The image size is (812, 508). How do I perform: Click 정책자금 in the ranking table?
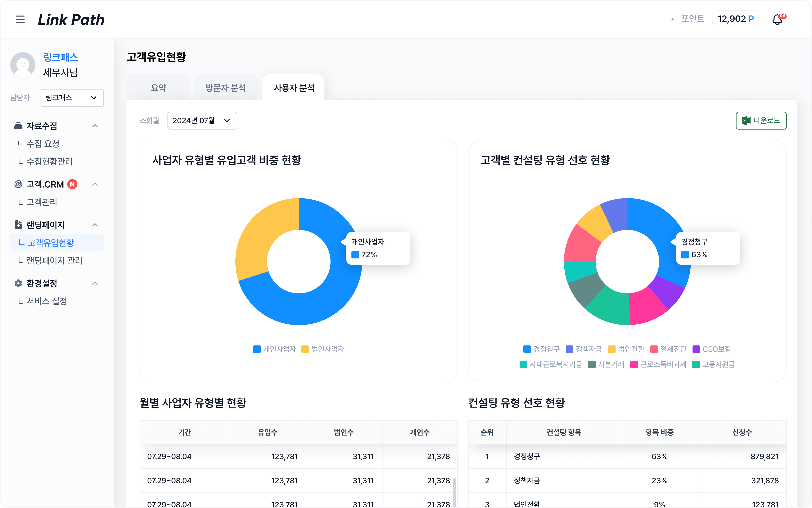527,481
